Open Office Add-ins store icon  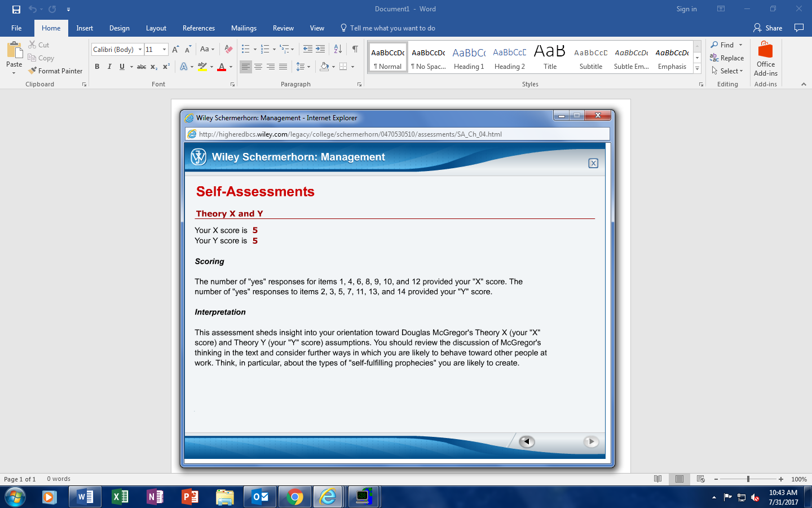(765, 59)
